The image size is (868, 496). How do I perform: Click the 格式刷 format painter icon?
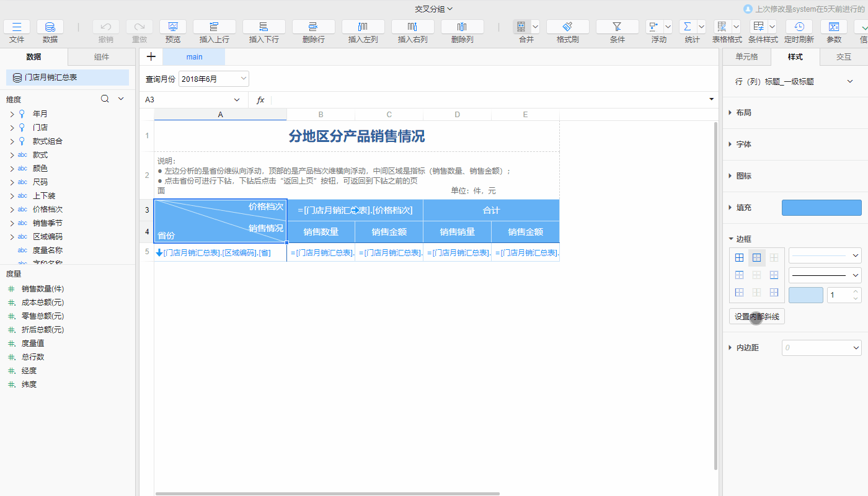tap(567, 27)
